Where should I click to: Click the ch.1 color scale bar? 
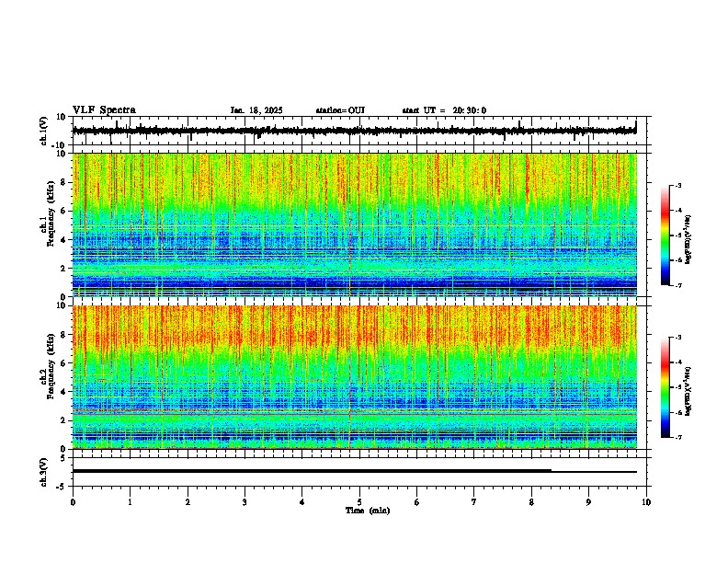[665, 236]
